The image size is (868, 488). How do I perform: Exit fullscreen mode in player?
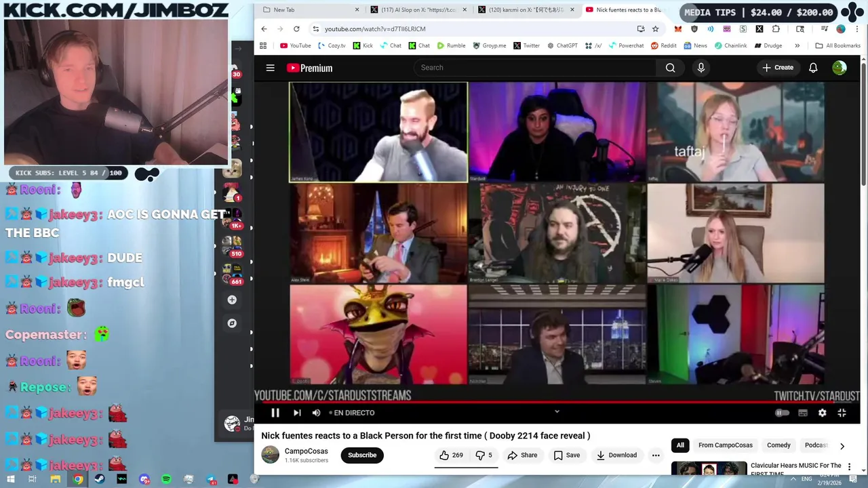(x=842, y=413)
